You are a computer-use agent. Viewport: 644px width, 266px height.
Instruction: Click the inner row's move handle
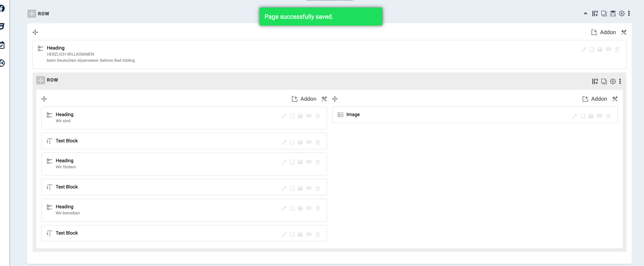pyautogui.click(x=41, y=80)
